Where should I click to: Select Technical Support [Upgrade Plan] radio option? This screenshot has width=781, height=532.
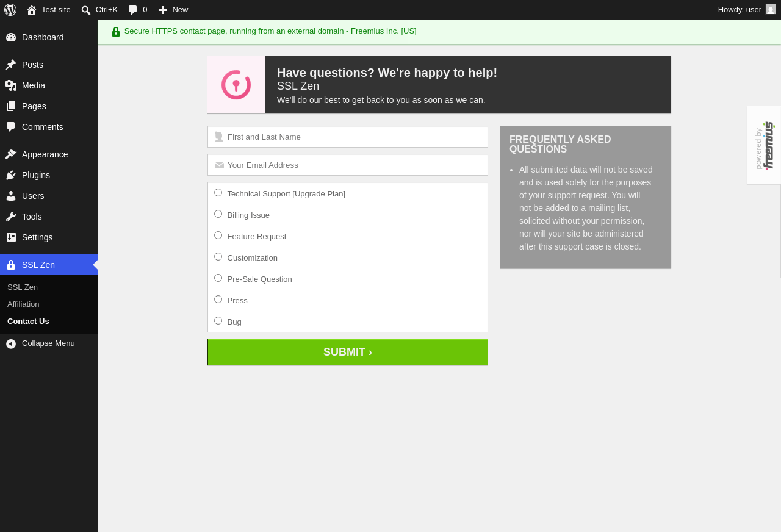[218, 193]
